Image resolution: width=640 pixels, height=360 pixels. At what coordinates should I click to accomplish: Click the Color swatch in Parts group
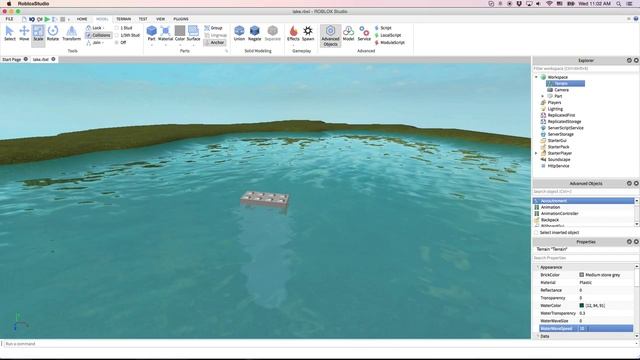pos(180,31)
